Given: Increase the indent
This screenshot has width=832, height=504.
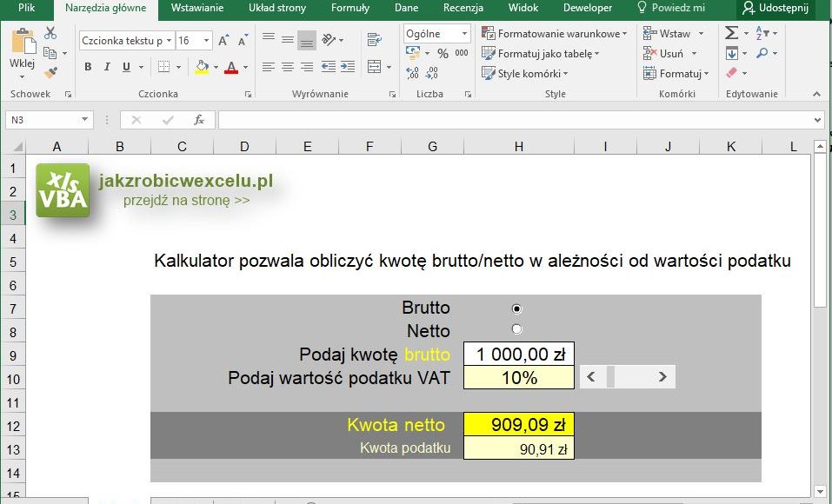Looking at the screenshot, I should tap(348, 67).
